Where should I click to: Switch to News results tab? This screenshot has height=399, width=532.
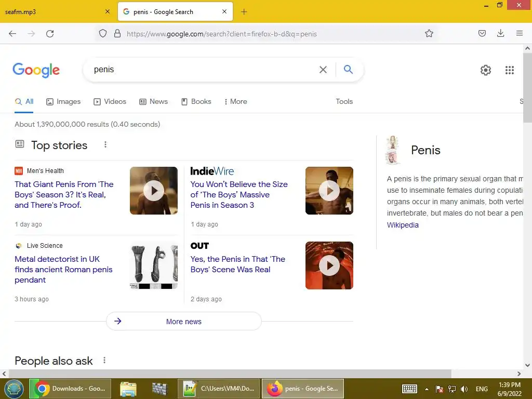pyautogui.click(x=153, y=101)
